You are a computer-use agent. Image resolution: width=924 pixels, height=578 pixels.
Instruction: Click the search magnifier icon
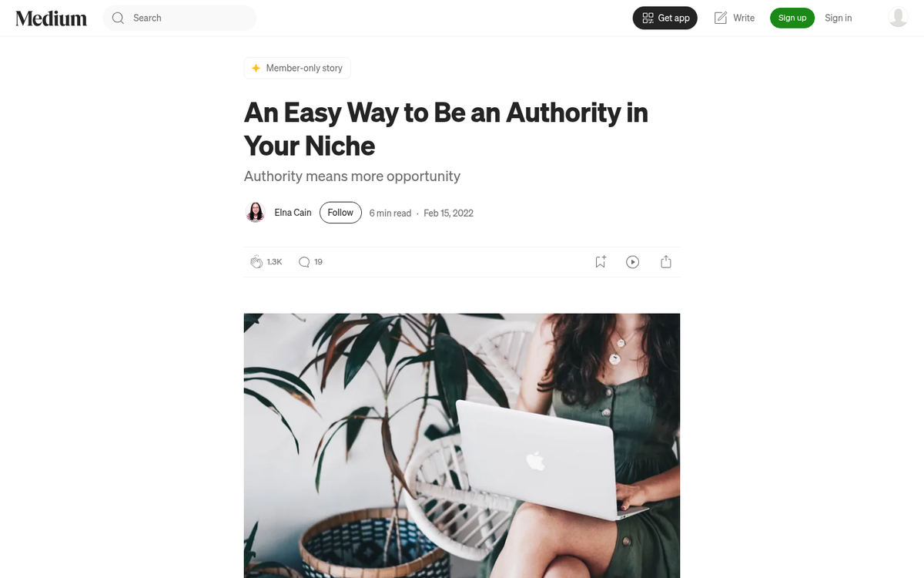point(118,18)
